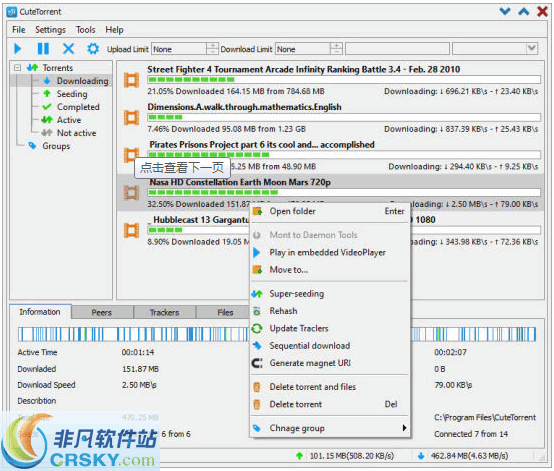Choose Mont to Daemon Tools entry
The height and width of the screenshot is (471, 554).
[x=330, y=235]
